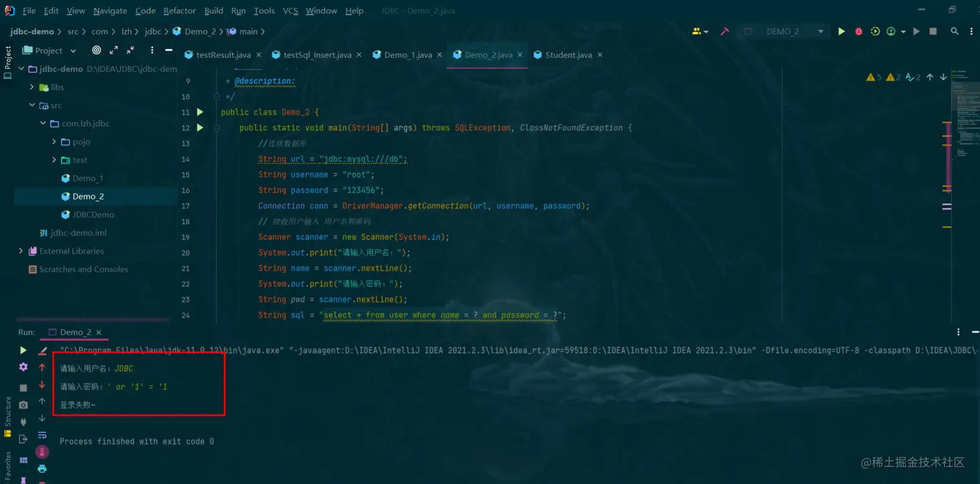Open Search Everywhere magnifier icon
This screenshot has height=484, width=980.
point(954,31)
